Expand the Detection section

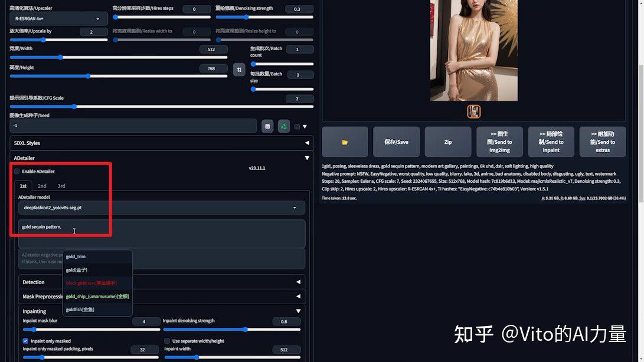point(161,282)
